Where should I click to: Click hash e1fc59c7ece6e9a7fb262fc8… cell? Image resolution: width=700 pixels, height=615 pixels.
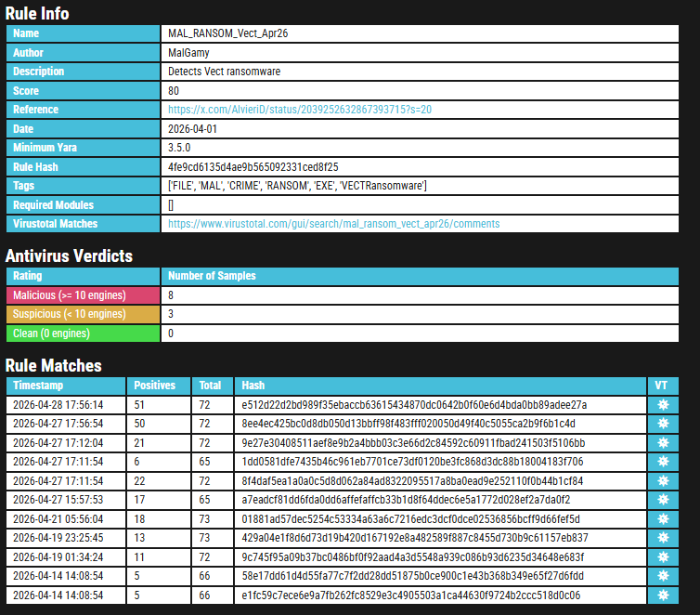point(440,595)
